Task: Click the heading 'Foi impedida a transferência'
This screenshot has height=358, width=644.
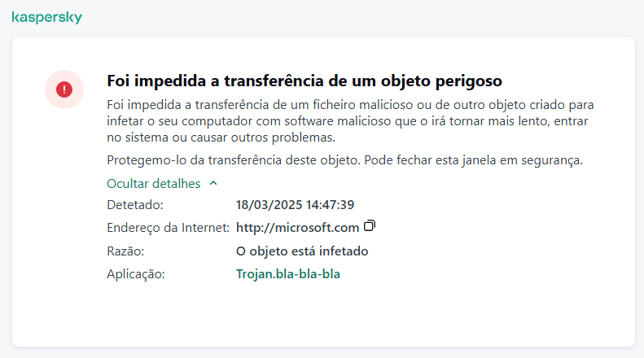Action: click(x=304, y=82)
